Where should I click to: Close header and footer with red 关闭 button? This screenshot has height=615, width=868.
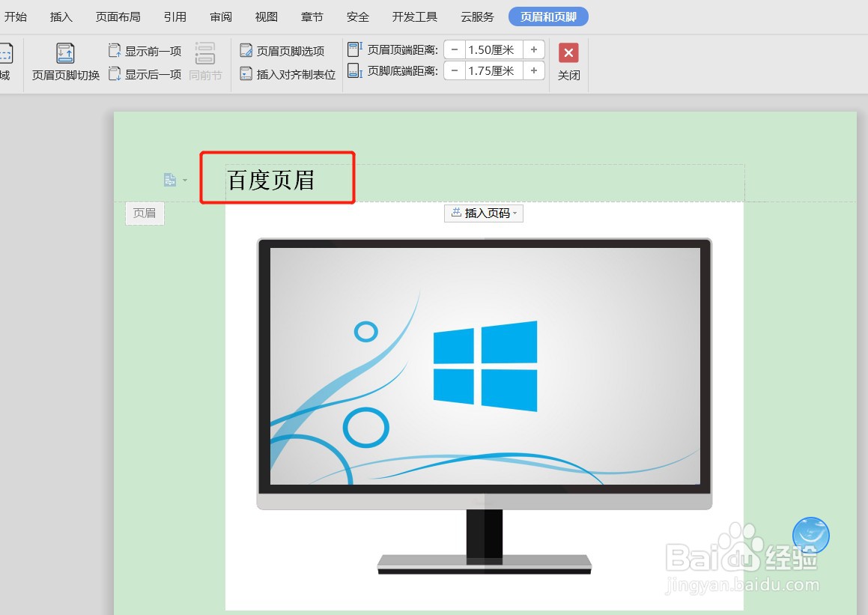point(568,61)
